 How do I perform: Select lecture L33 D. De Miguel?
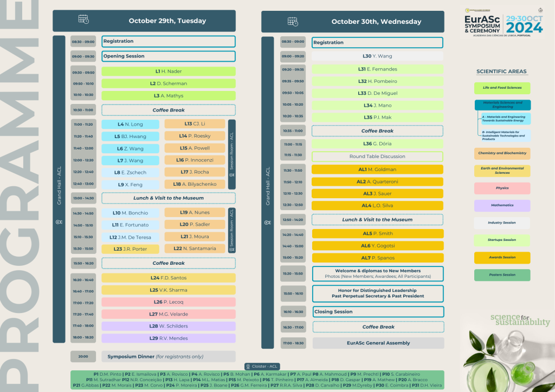[377, 93]
